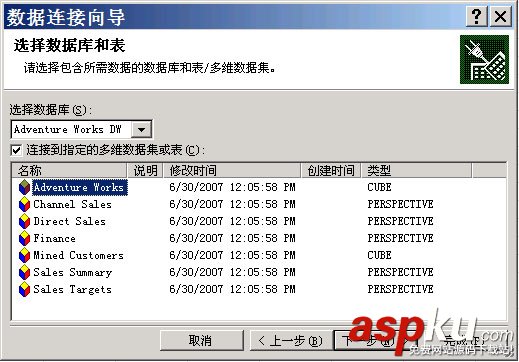Click the Mined Customers cube icon

pyautogui.click(x=24, y=255)
